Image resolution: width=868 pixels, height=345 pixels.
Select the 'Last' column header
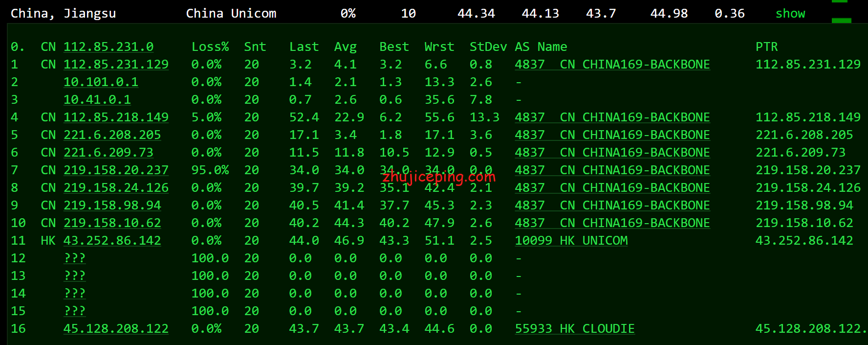tap(304, 46)
